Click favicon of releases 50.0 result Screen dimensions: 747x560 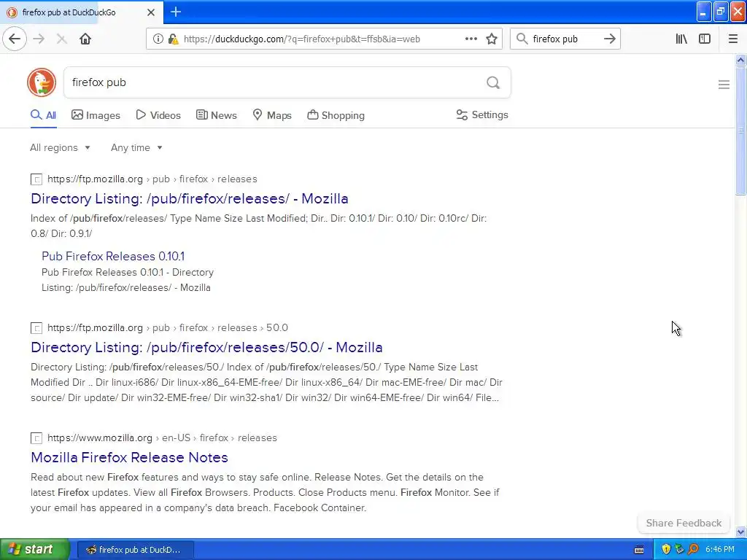36,328
